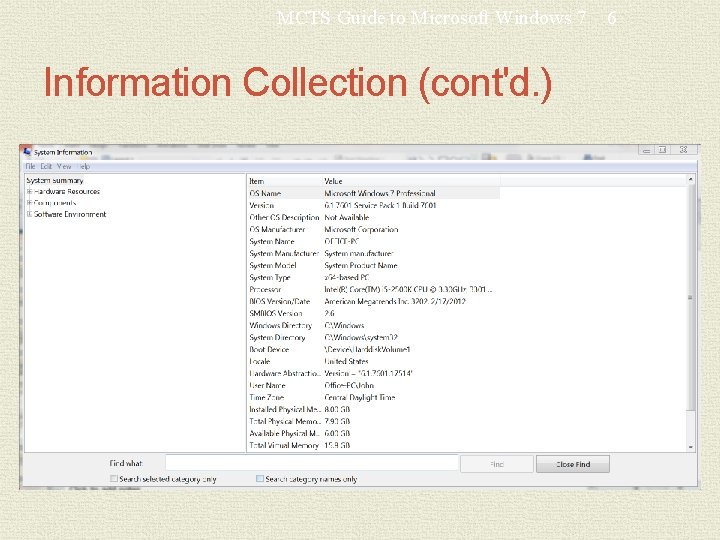Click the scrollbar up arrow
Viewport: 720px width, 540px height.
691,180
